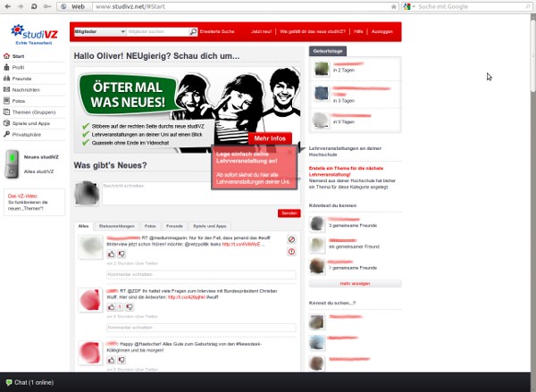This screenshot has height=392, width=536.
Task: Toggle the Neues/Altes studiVZ light switch
Action: pos(12,164)
